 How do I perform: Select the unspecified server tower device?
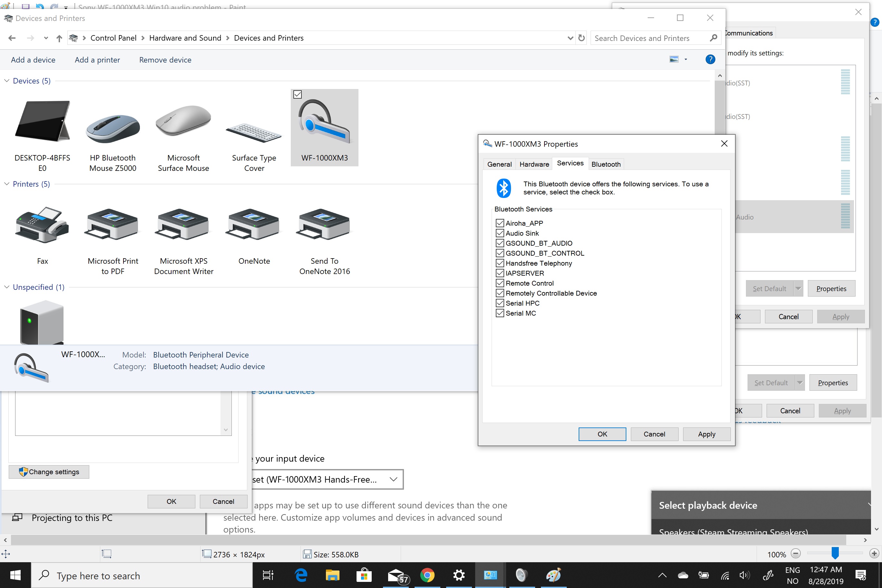pos(42,322)
